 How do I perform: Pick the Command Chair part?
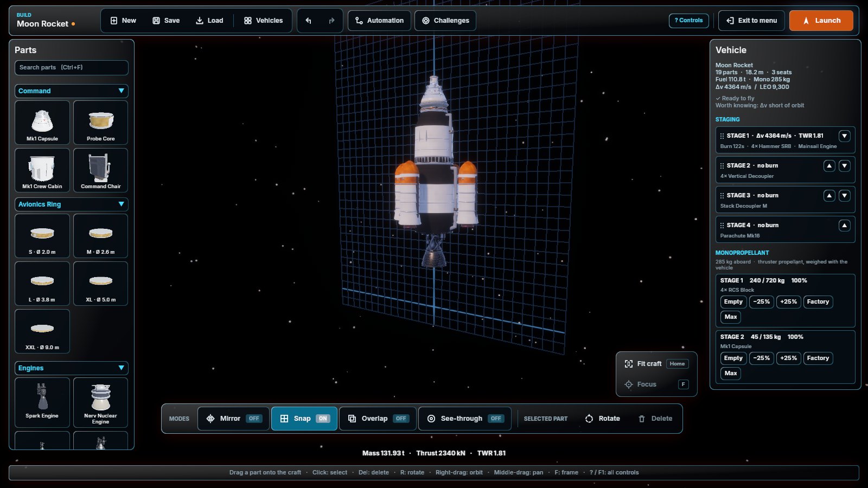point(100,170)
